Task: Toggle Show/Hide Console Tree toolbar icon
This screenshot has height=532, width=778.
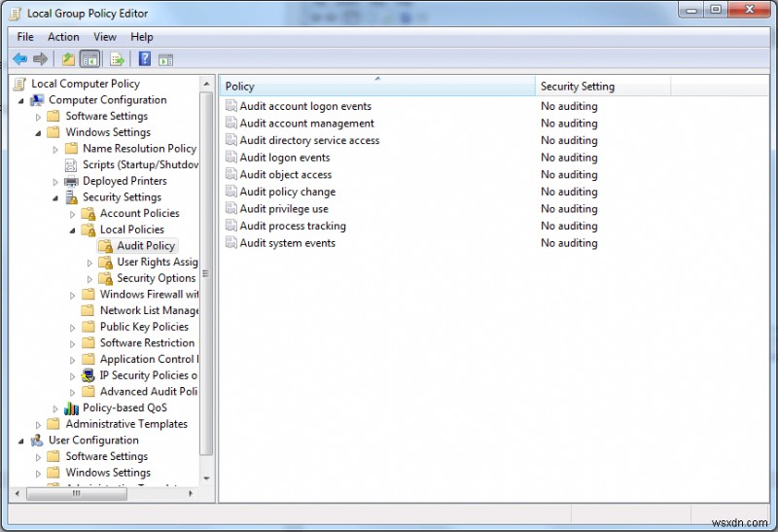Action: coord(89,59)
